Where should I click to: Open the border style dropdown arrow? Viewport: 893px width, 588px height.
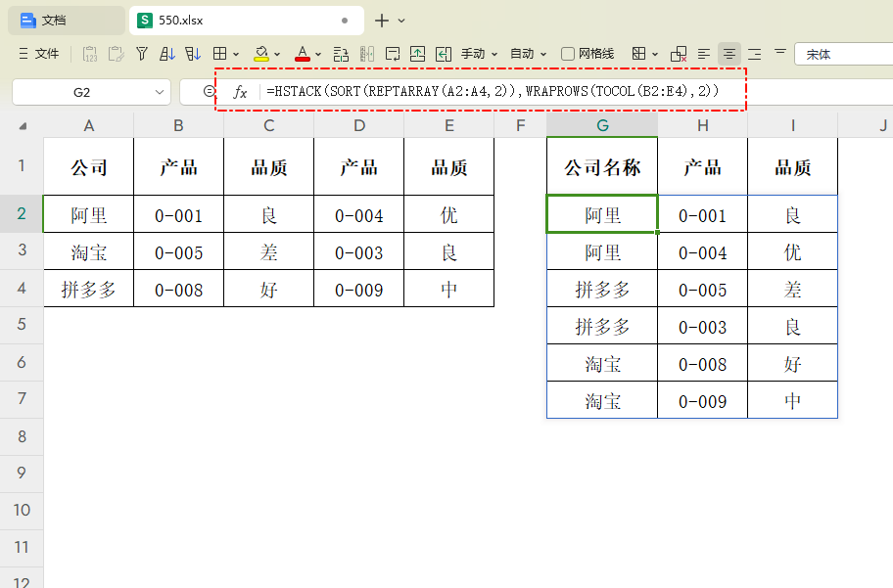pos(236,55)
